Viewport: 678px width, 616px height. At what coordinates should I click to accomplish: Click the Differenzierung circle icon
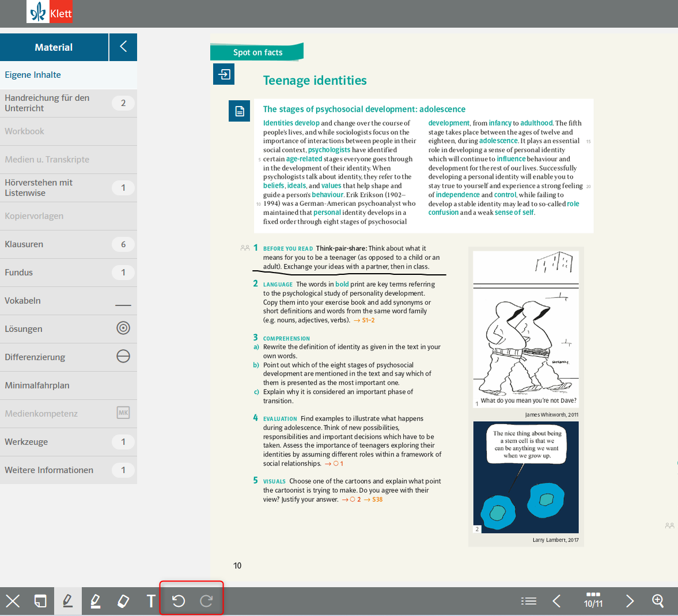coord(123,357)
